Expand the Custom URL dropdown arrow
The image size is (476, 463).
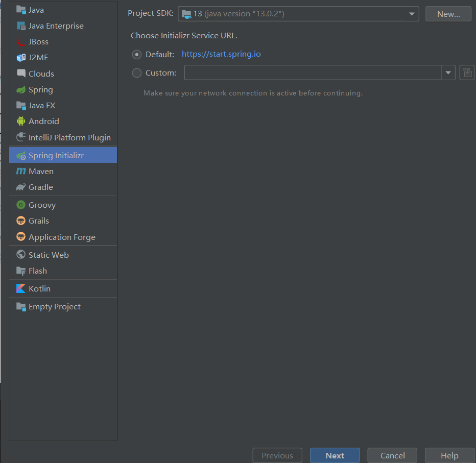(448, 73)
